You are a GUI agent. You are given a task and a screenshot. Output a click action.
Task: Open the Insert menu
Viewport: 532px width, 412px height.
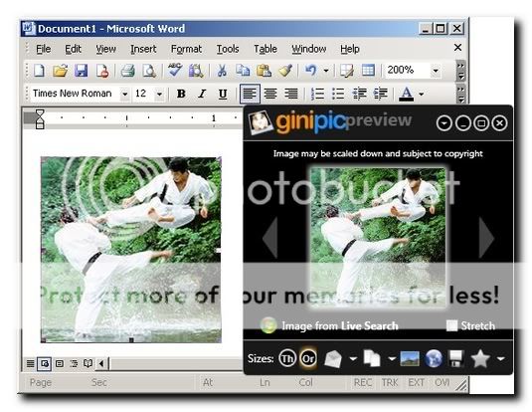coord(143,49)
